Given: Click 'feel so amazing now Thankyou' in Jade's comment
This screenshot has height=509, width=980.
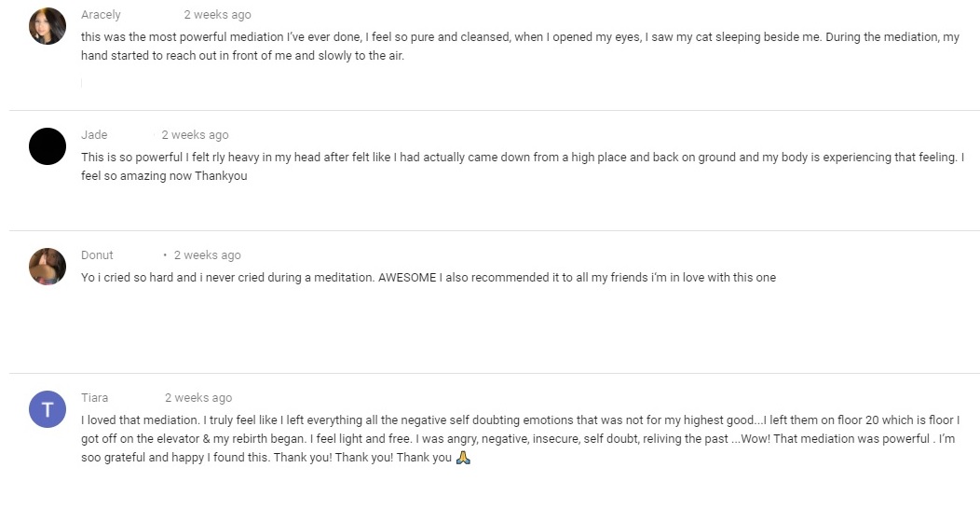Looking at the screenshot, I should pyautogui.click(x=164, y=175).
